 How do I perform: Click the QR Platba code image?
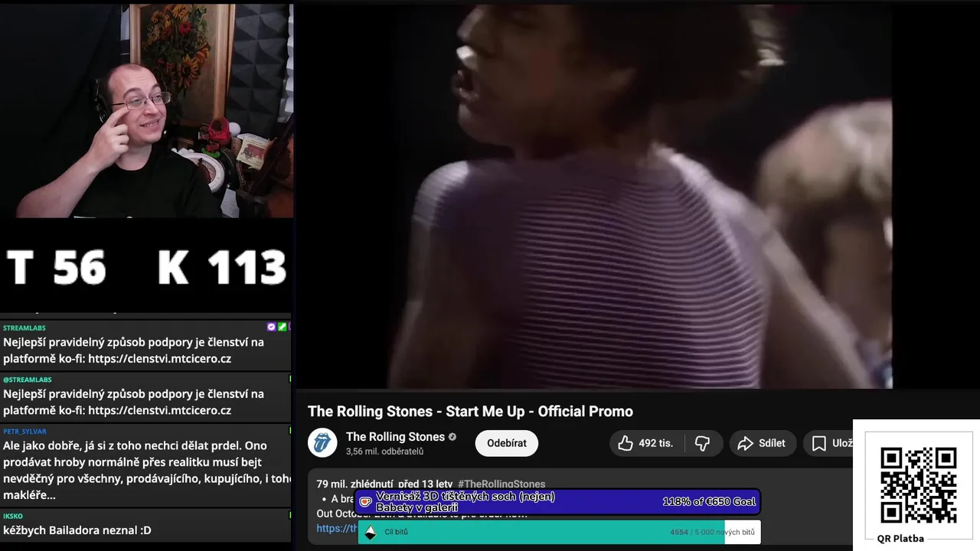pyautogui.click(x=918, y=485)
